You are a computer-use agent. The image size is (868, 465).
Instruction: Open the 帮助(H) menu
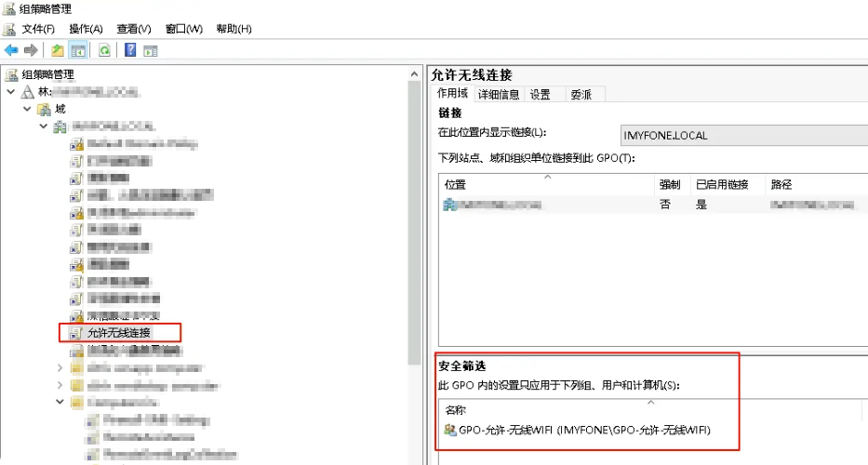[234, 29]
